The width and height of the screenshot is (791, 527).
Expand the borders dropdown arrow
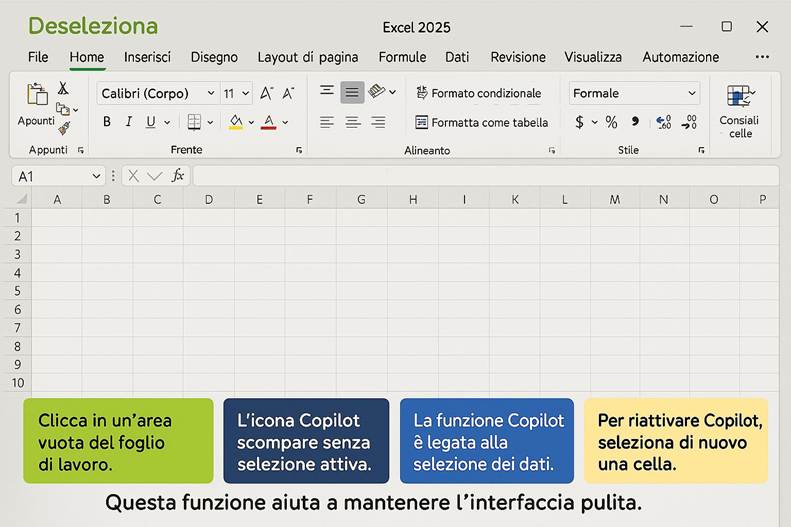point(210,123)
